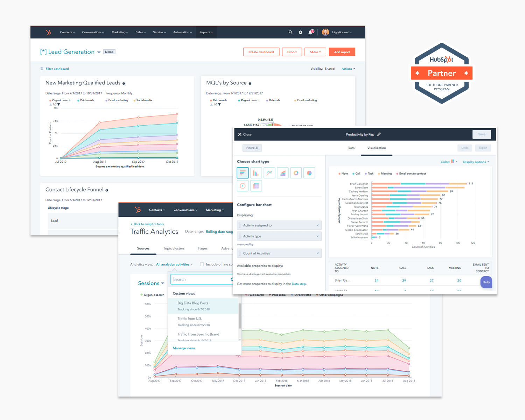Click info icon beside New Marketing Qualified Leads
Screen dimensions: 525x420
[x=124, y=83]
